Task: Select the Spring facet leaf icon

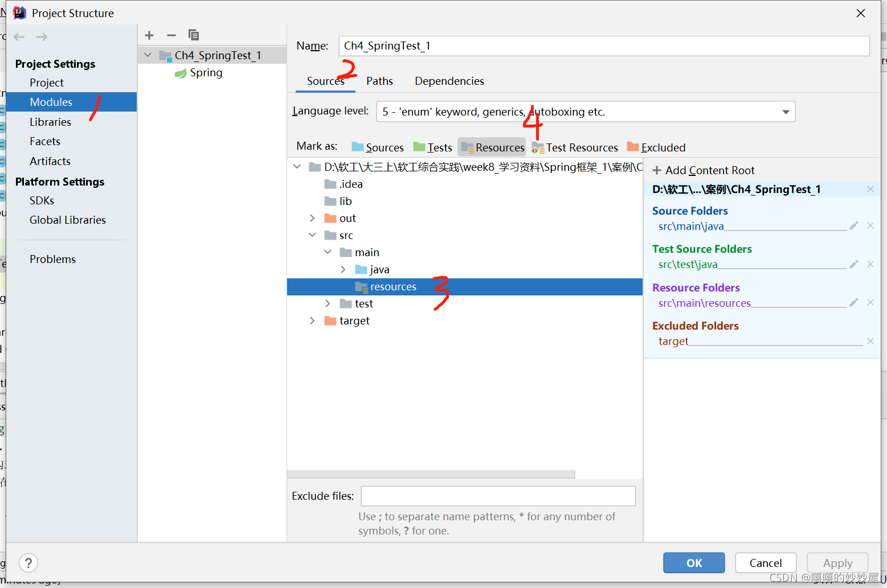Action: [x=181, y=73]
